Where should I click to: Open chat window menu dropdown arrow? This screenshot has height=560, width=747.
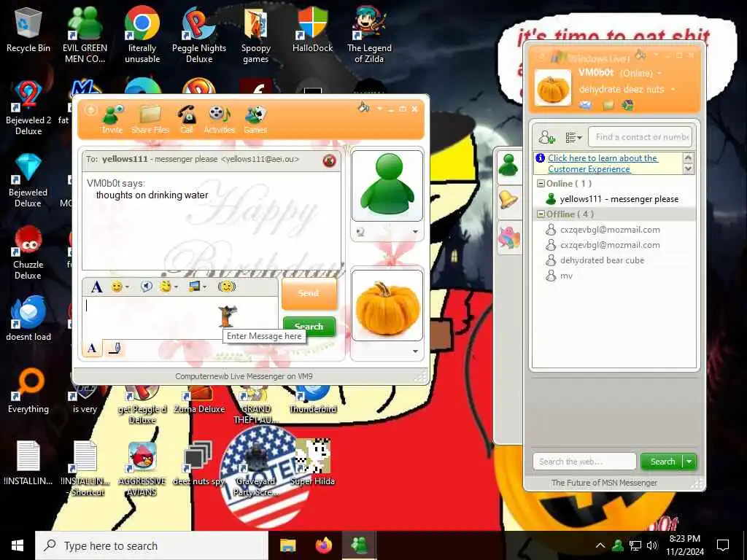click(379, 109)
